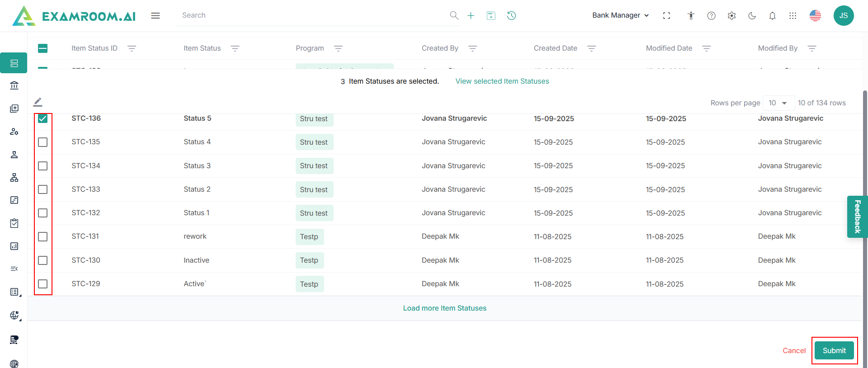The width and height of the screenshot is (868, 368).
Task: Open accessibility options icon
Action: (691, 16)
